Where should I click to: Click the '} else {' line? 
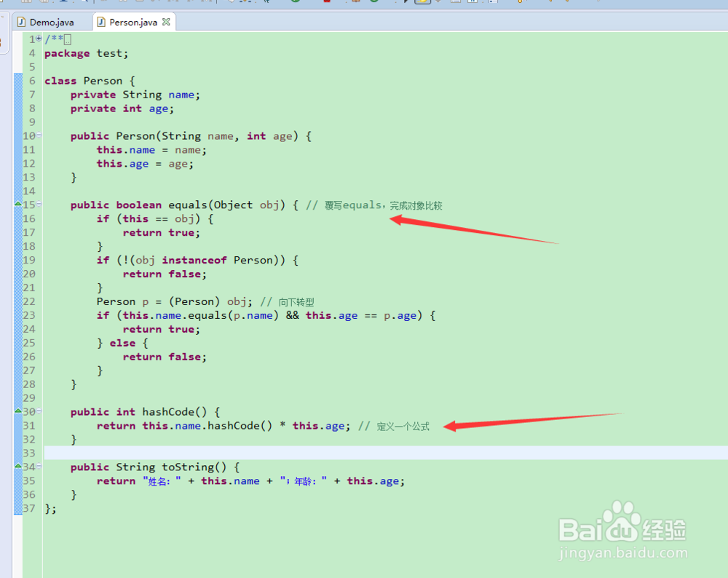[122, 343]
